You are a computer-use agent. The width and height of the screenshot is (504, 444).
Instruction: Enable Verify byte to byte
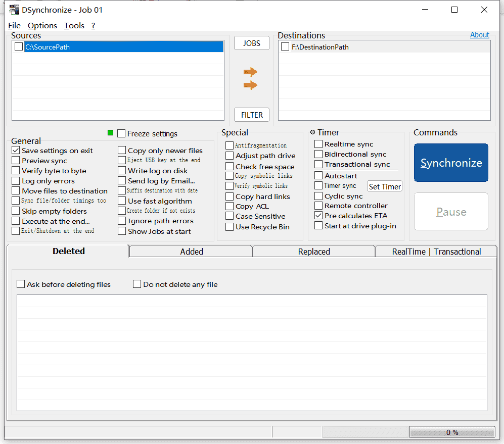pos(16,170)
